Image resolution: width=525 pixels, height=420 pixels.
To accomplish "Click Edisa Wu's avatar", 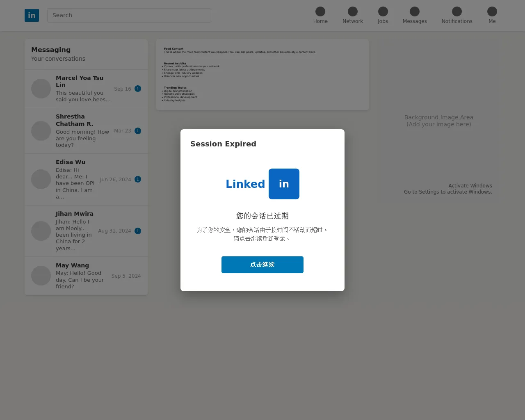I will point(41,179).
